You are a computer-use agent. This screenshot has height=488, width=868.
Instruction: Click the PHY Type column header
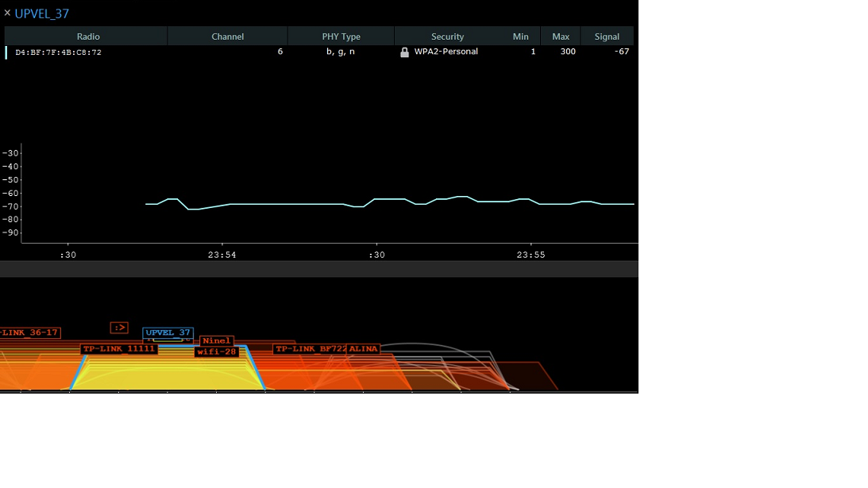341,37
